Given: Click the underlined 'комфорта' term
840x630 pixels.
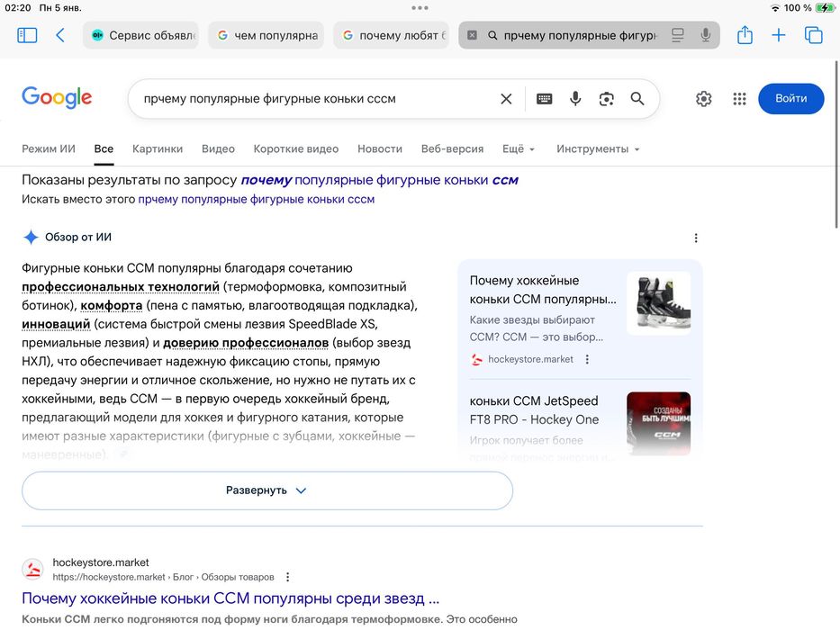Looking at the screenshot, I should (112, 306).
